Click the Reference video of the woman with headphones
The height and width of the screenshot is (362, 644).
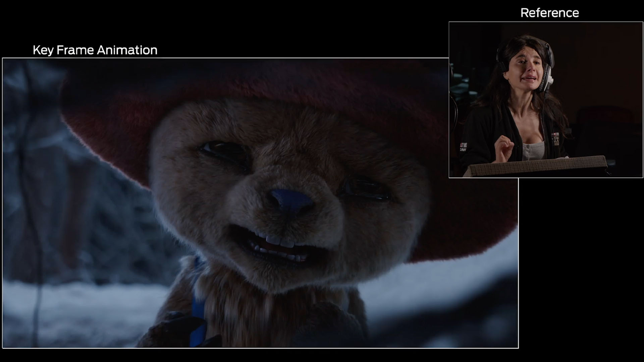[x=546, y=100]
